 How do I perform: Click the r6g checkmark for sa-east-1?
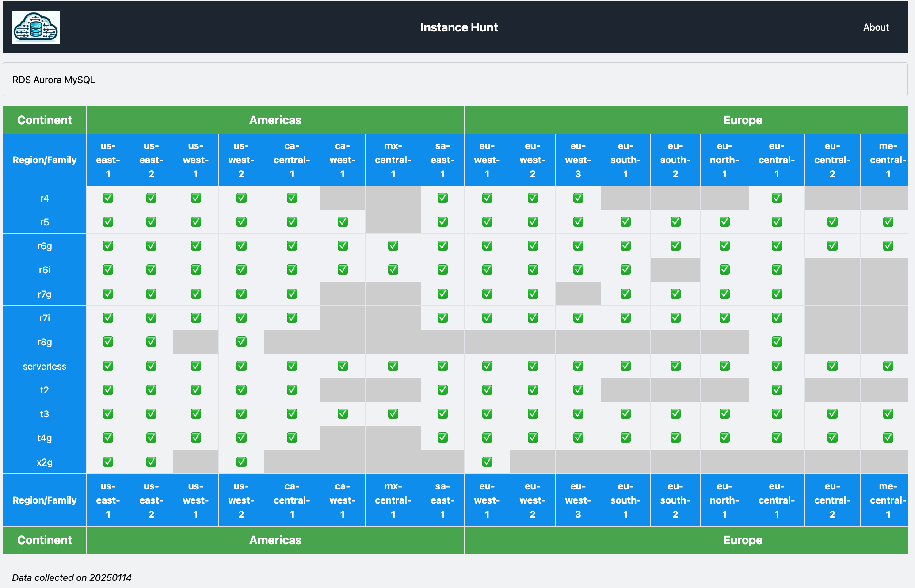(x=442, y=246)
